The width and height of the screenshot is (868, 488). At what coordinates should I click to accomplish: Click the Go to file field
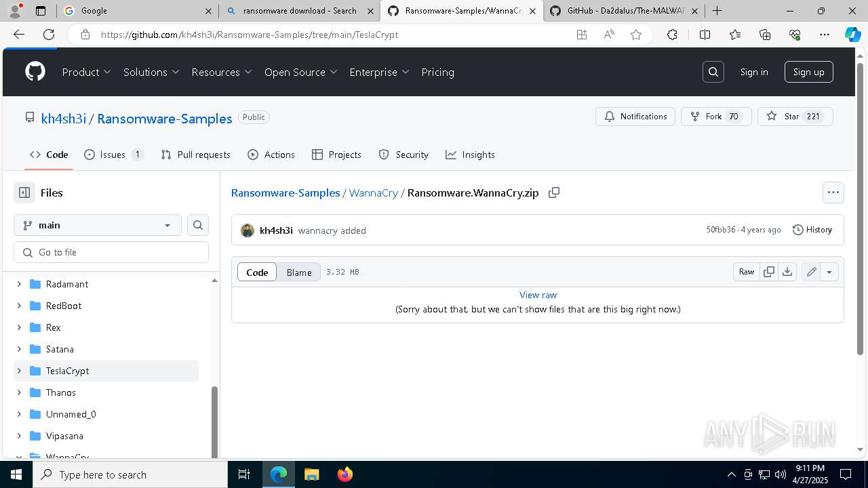[x=111, y=252]
